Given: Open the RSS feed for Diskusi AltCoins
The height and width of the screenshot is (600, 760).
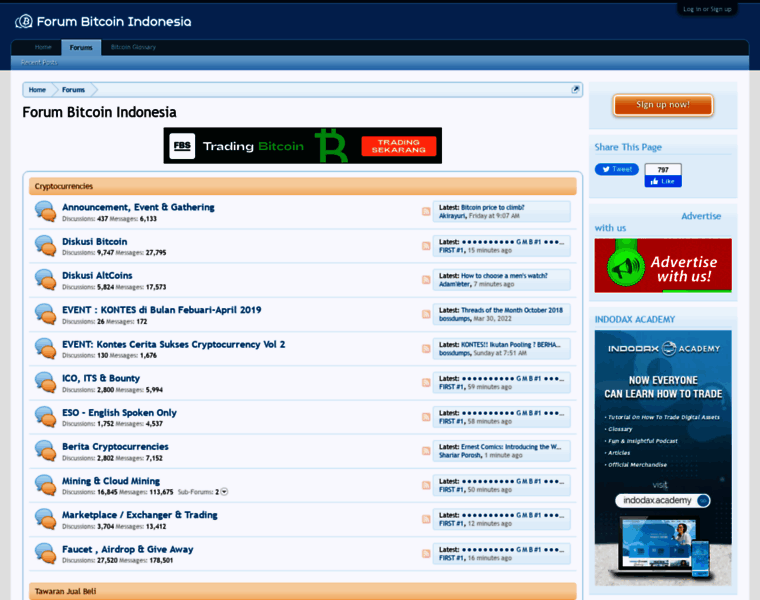Looking at the screenshot, I should coord(426,280).
